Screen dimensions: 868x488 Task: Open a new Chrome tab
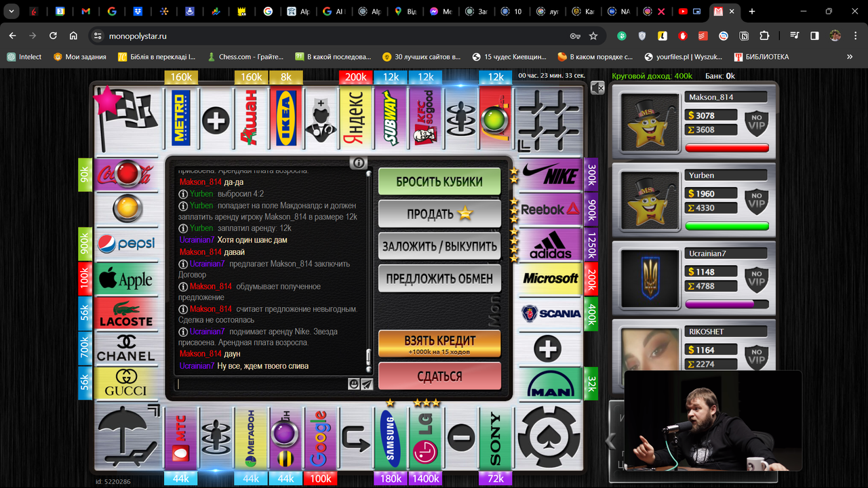[x=751, y=12]
